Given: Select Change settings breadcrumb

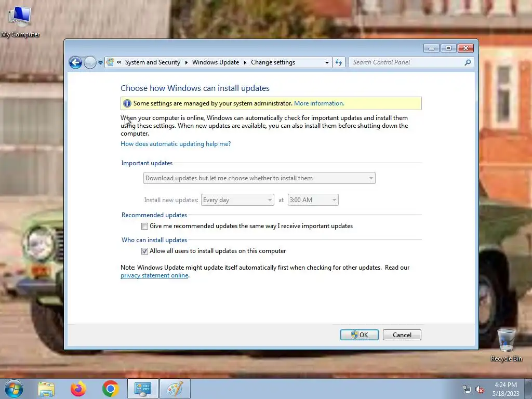Looking at the screenshot, I should pos(273,62).
